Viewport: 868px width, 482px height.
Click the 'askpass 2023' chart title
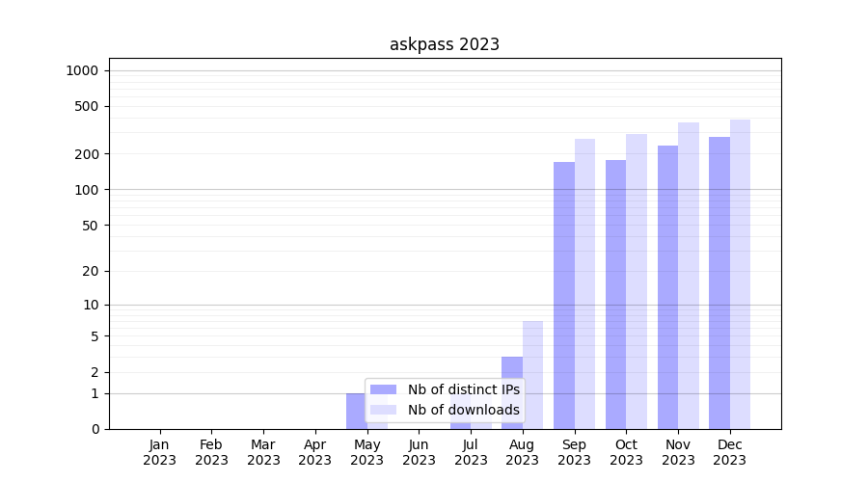pyautogui.click(x=445, y=44)
